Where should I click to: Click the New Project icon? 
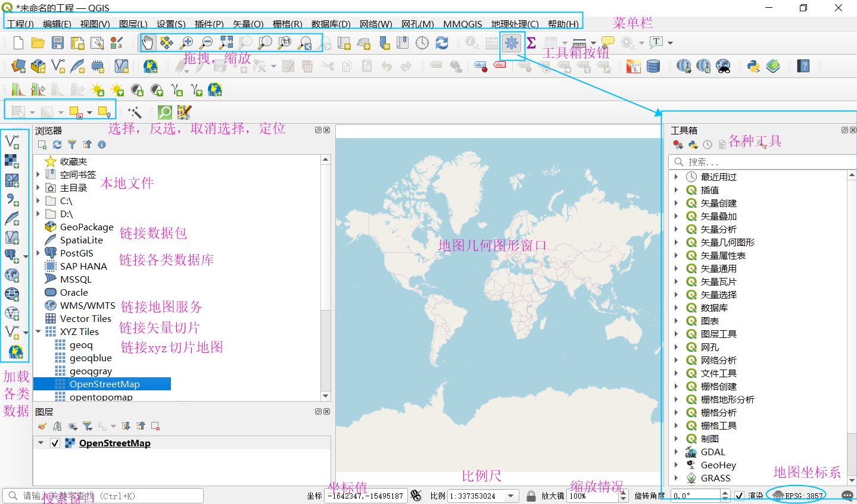click(17, 42)
